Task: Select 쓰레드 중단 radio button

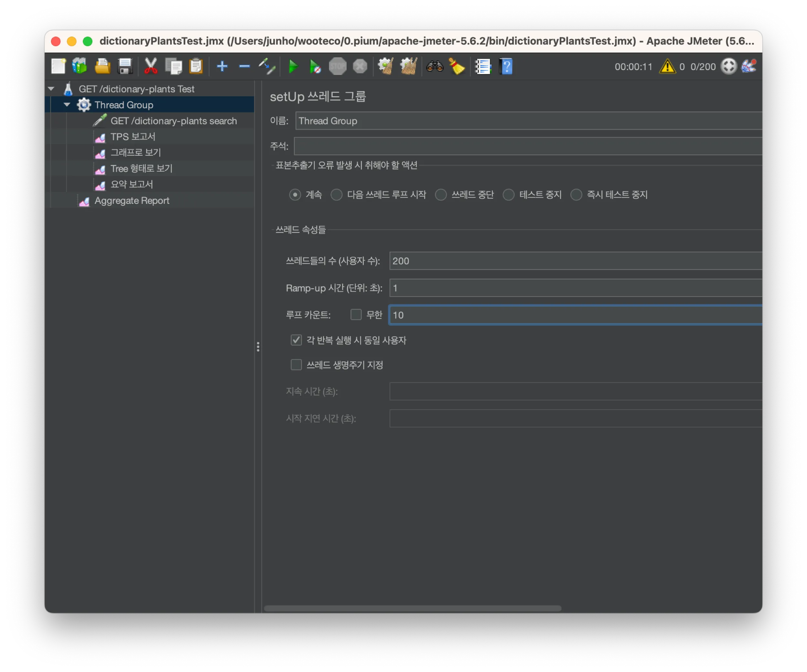Action: (x=441, y=195)
